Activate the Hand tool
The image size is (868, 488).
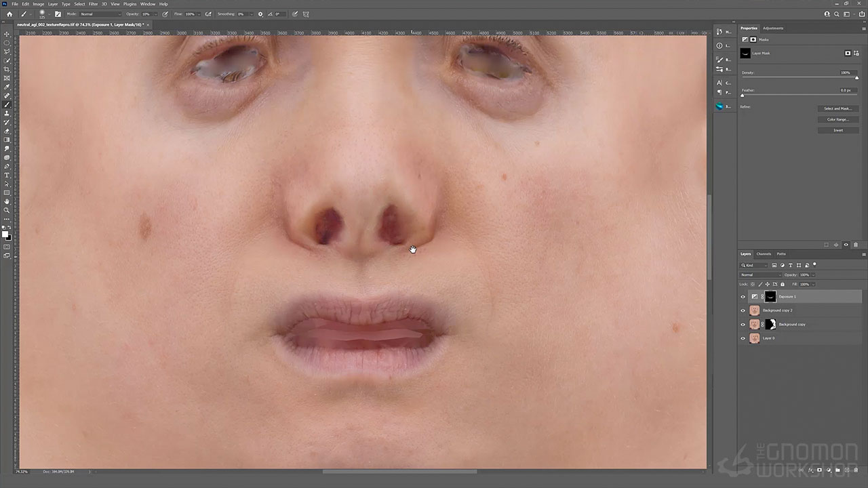point(7,201)
